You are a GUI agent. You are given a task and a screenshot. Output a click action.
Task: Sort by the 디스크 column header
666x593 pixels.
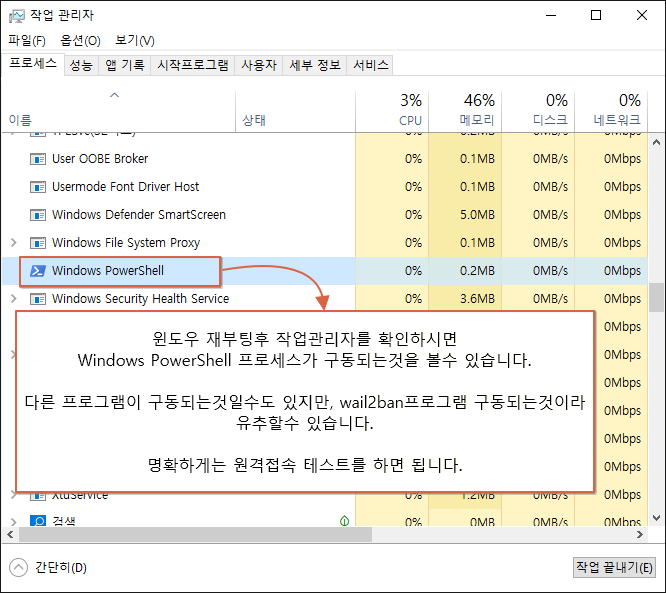(x=538, y=111)
